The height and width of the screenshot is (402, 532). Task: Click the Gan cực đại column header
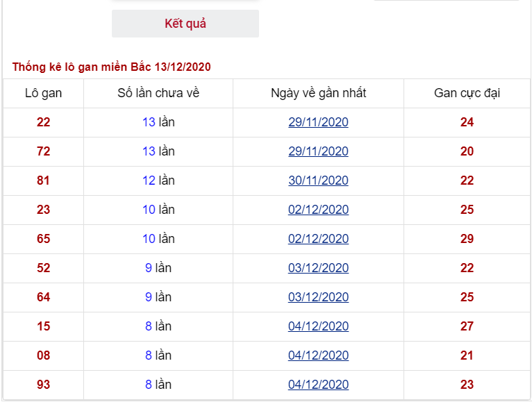[x=467, y=93]
